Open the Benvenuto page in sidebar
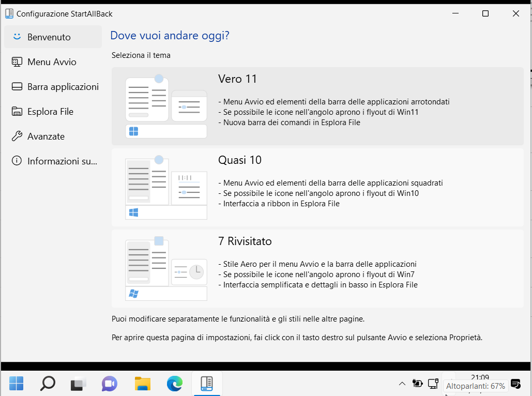 53,37
